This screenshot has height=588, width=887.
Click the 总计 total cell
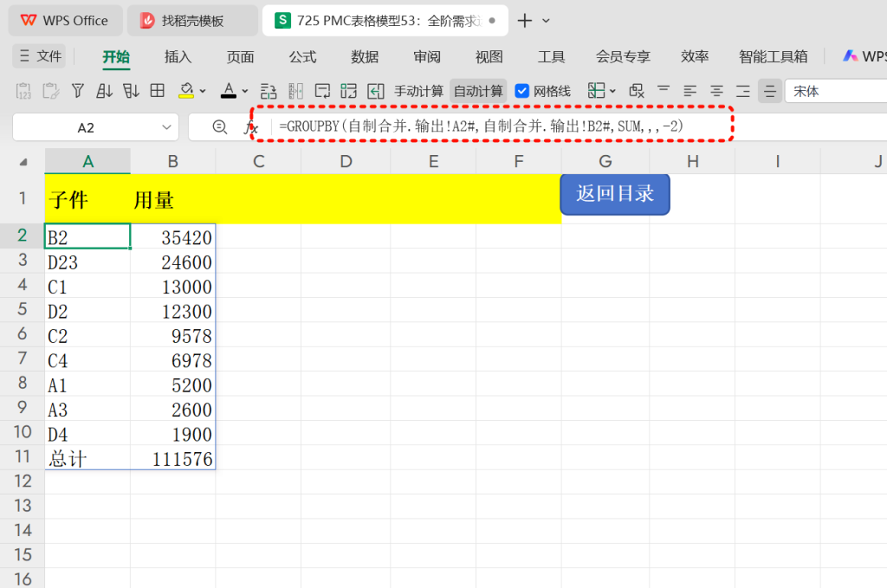87,457
